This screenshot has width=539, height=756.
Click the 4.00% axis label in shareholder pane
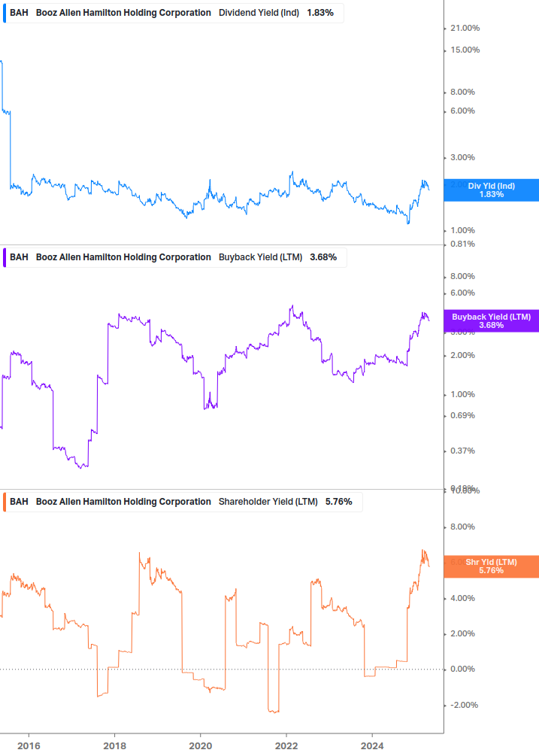click(462, 598)
